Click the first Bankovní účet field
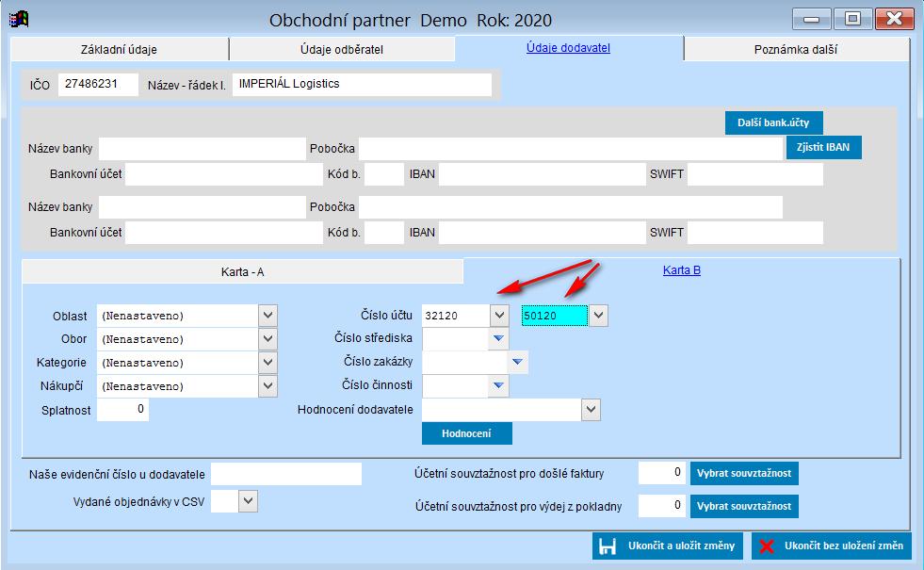This screenshot has width=924, height=570. [x=224, y=174]
